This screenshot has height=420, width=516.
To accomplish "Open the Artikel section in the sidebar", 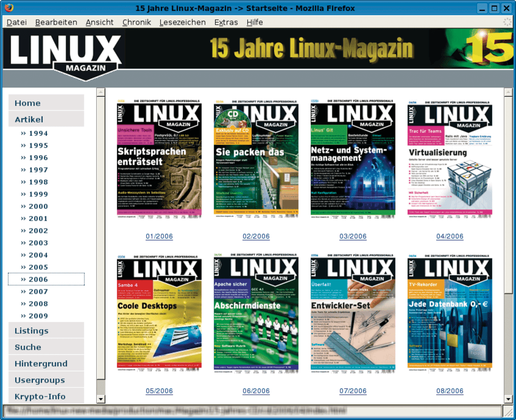I will [x=46, y=119].
